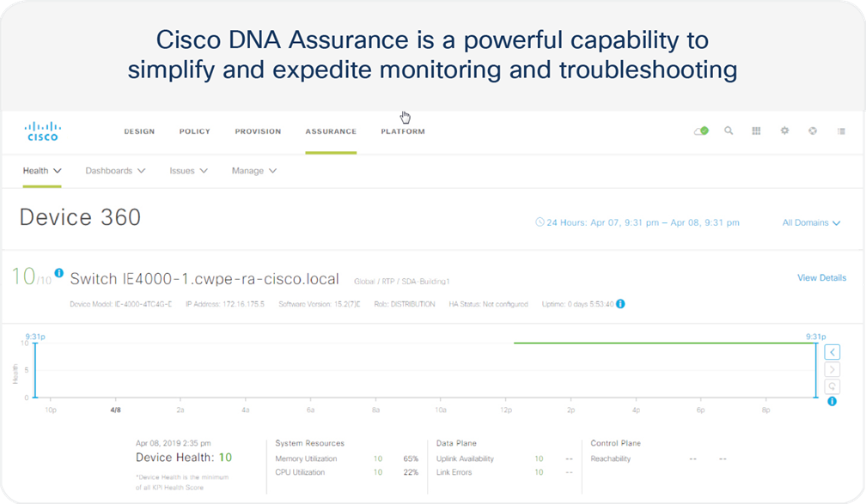Image resolution: width=866 pixels, height=504 pixels.
Task: Click the green health line on the chart
Action: [665, 343]
